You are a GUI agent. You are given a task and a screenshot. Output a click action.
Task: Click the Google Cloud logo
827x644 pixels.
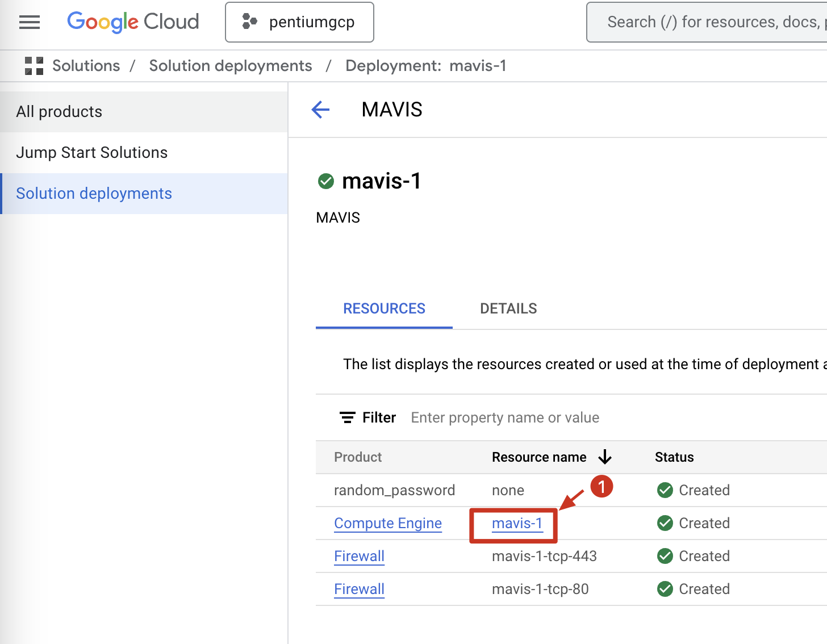point(133,22)
